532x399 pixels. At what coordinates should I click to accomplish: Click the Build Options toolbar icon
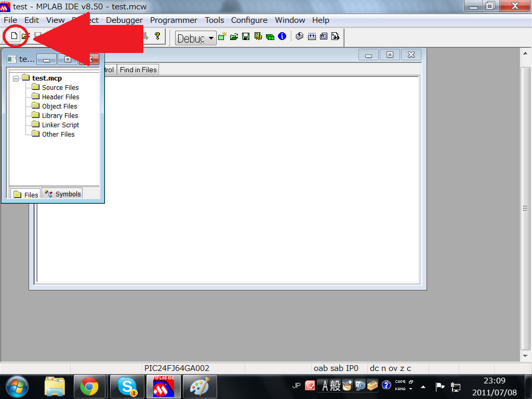point(258,36)
